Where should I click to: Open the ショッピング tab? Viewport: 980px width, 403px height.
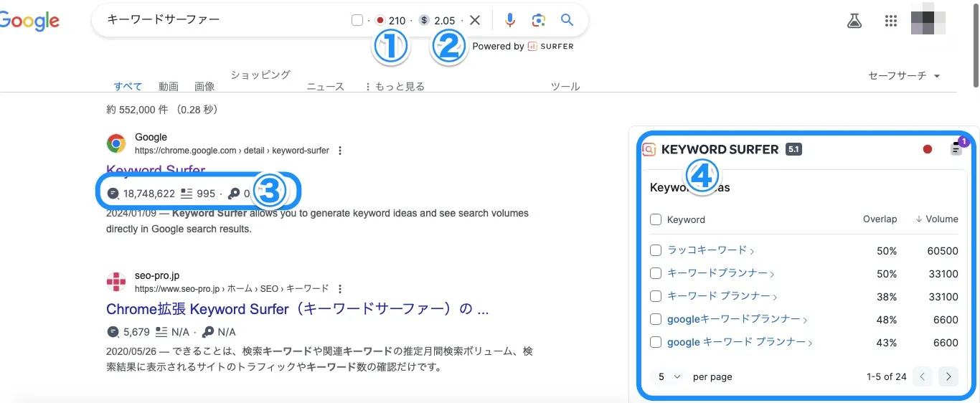pos(260,75)
